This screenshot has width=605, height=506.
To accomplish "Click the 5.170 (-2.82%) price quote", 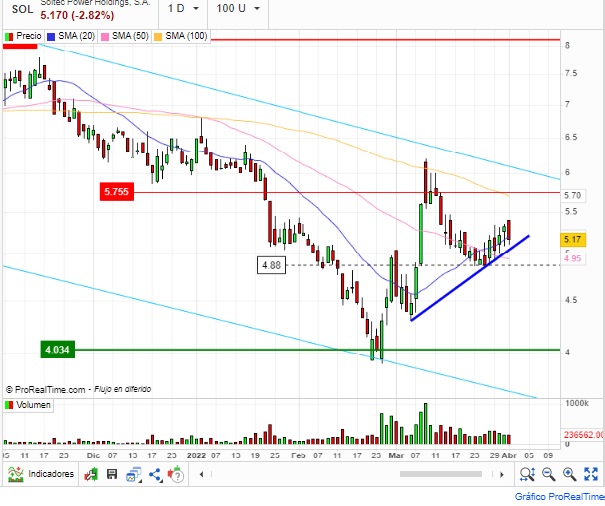I will pyautogui.click(x=77, y=15).
